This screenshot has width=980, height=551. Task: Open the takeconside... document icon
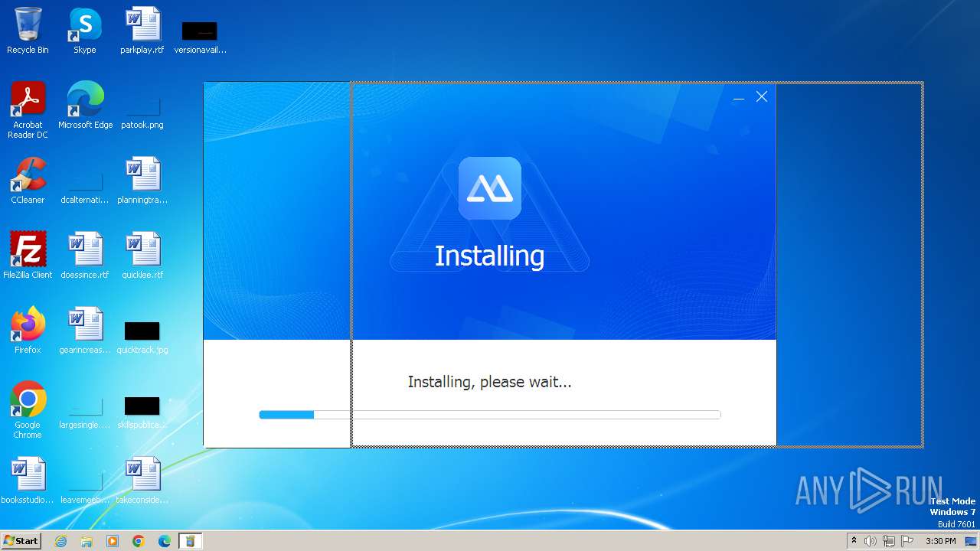(142, 481)
